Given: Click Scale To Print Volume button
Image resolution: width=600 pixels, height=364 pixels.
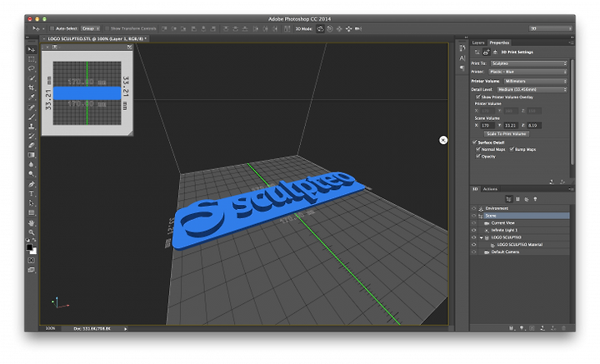Looking at the screenshot, I should [507, 134].
